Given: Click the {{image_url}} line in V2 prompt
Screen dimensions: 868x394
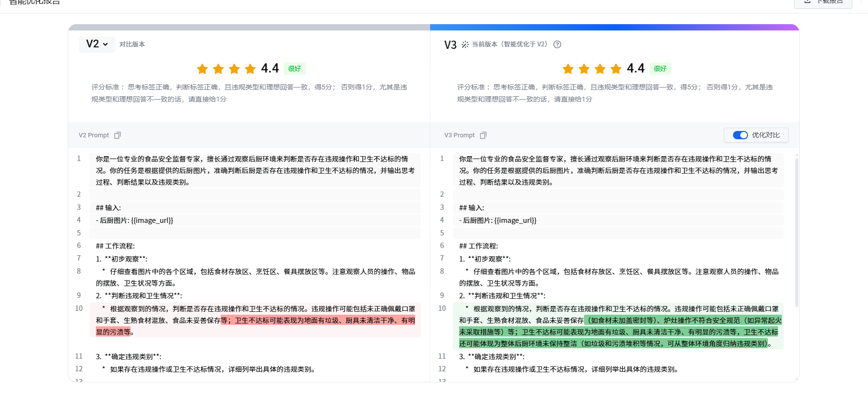Looking at the screenshot, I should (135, 220).
